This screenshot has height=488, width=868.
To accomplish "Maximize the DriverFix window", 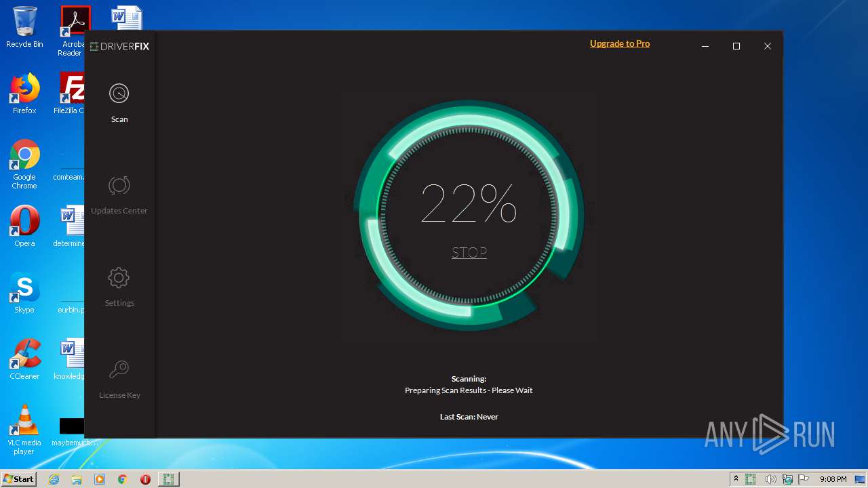I will [736, 46].
